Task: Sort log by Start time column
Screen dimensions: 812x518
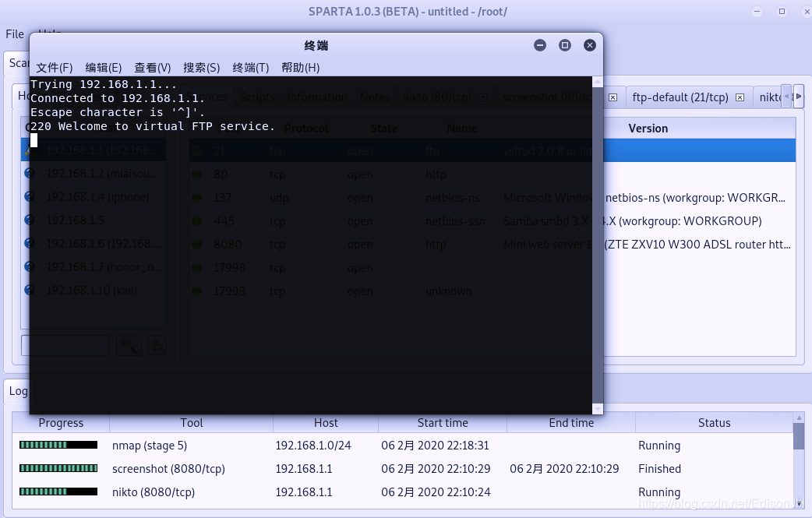Action: [443, 423]
